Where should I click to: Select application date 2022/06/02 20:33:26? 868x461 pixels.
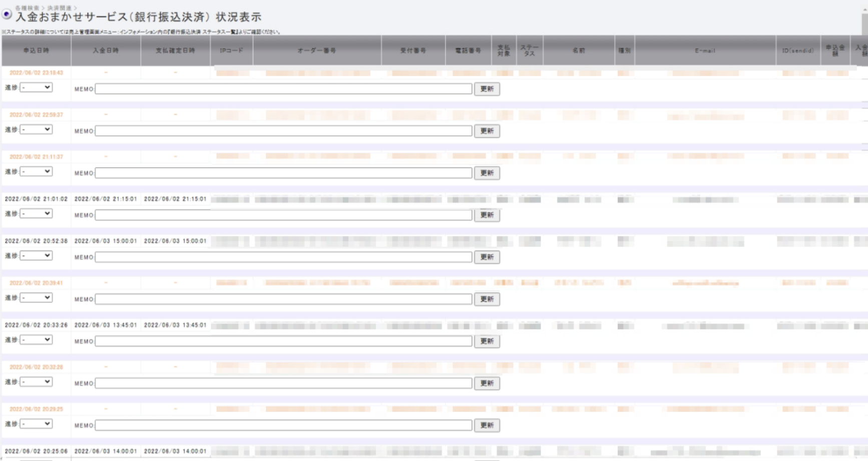pos(36,325)
